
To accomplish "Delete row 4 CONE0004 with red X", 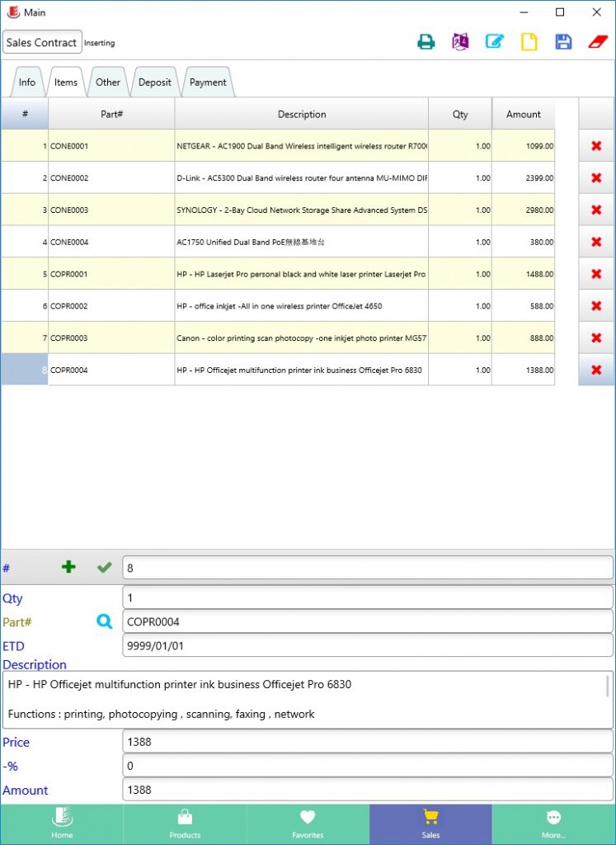I will click(596, 242).
